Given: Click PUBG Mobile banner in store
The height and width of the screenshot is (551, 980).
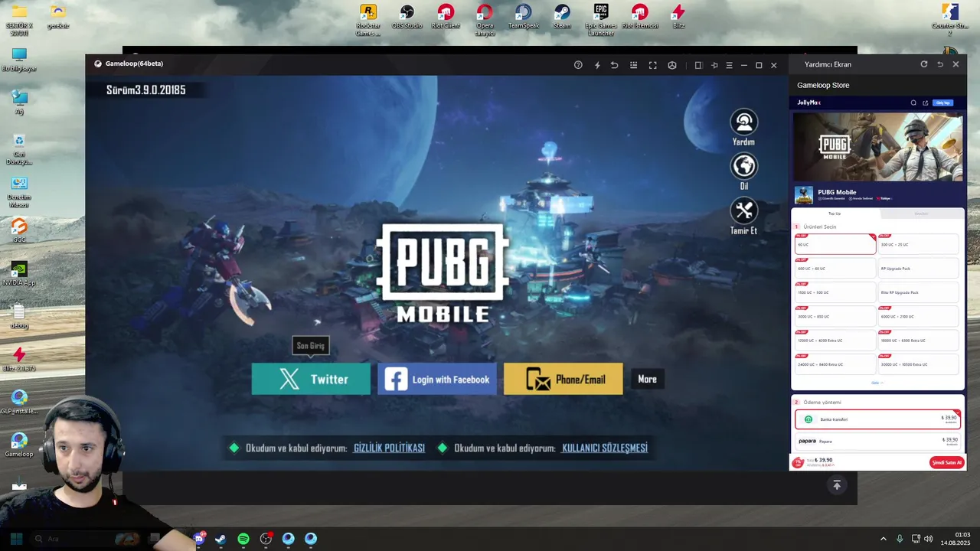Looking at the screenshot, I should (877, 147).
